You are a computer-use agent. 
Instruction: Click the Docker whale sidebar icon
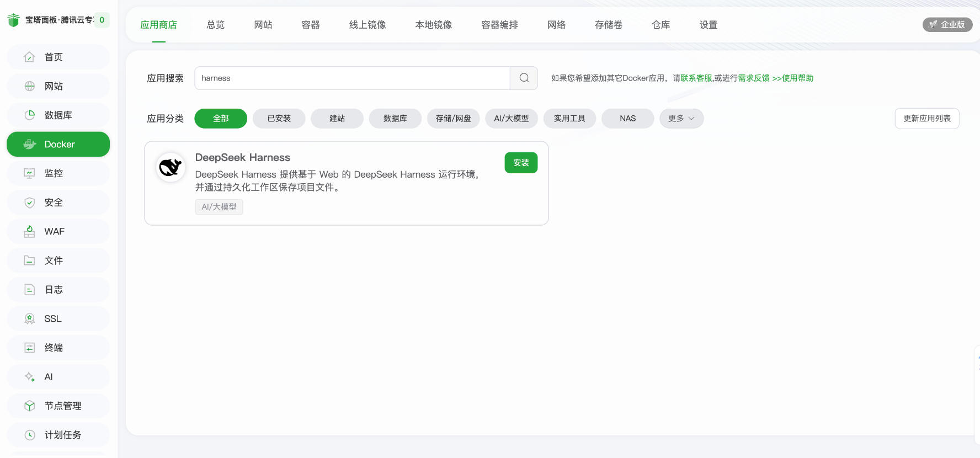click(x=30, y=144)
